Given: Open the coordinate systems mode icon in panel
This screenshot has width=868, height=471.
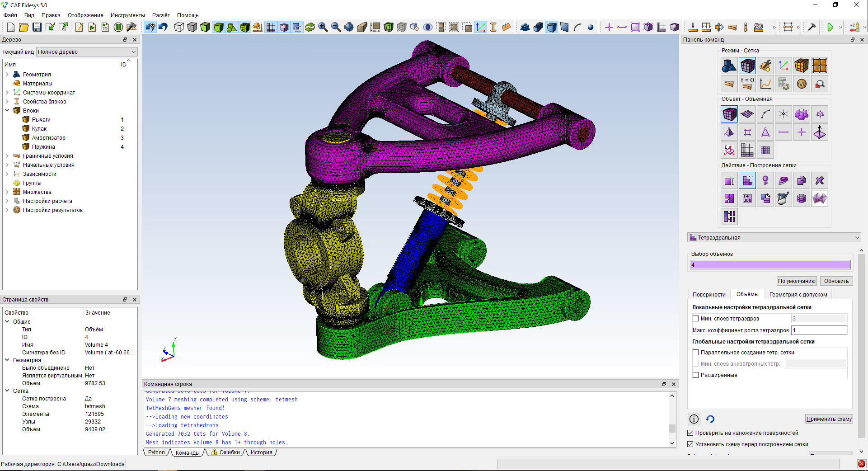Looking at the screenshot, I should [784, 66].
